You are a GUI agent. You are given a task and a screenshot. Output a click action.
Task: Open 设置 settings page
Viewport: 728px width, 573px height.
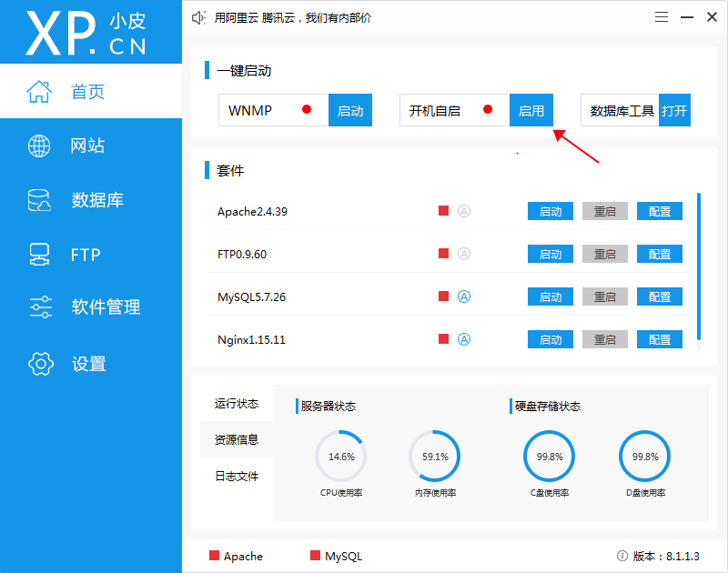click(x=90, y=364)
